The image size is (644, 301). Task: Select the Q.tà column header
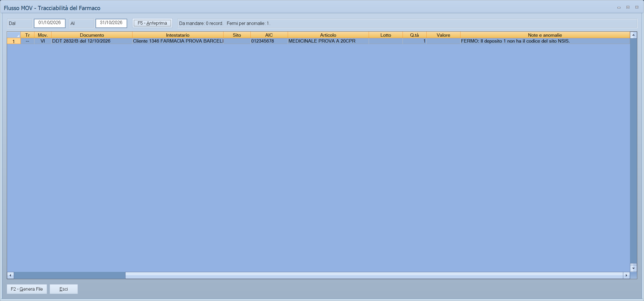[414, 35]
